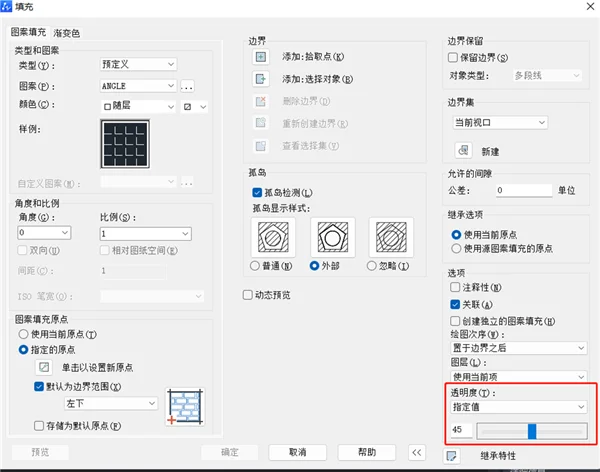Screen dimensions: 600x472
Task: Click the 帮助 button
Action: [367, 452]
